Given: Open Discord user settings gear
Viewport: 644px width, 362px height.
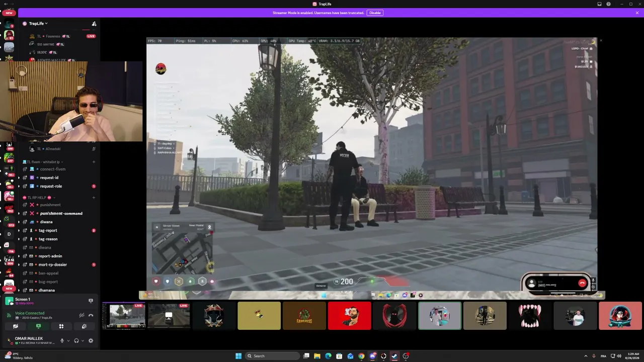Looking at the screenshot, I should (x=91, y=340).
